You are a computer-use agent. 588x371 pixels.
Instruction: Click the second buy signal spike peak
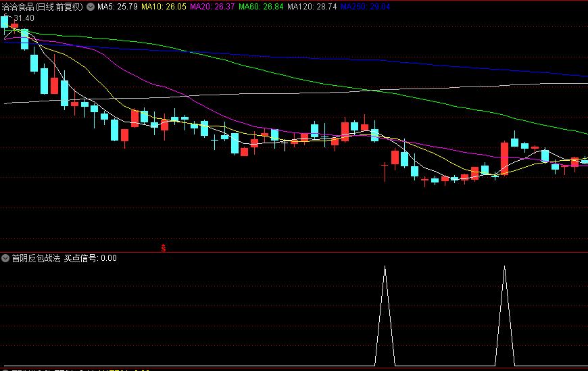(x=504, y=268)
